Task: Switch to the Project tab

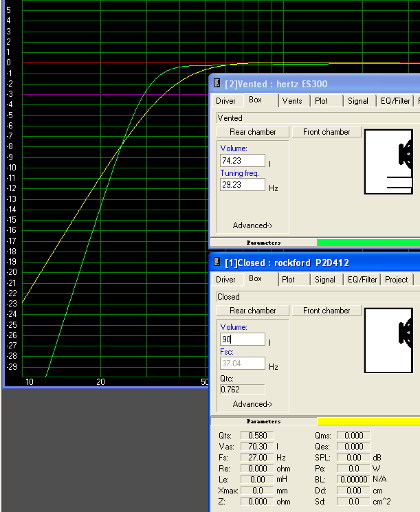Action: pos(397,280)
